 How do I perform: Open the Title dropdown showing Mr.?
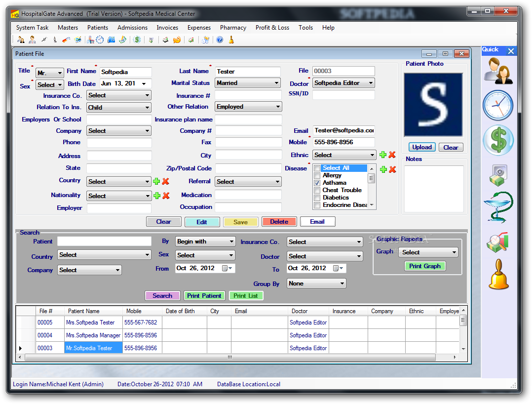pos(49,73)
